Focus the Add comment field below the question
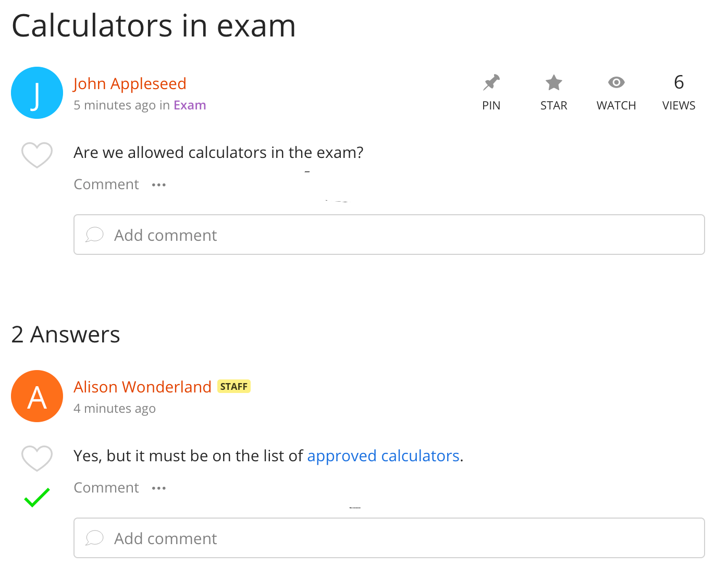The width and height of the screenshot is (728, 578). 389,235
